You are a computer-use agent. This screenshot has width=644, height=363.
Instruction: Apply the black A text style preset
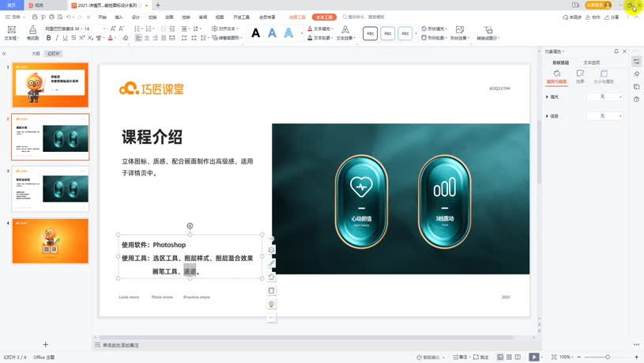coord(255,33)
